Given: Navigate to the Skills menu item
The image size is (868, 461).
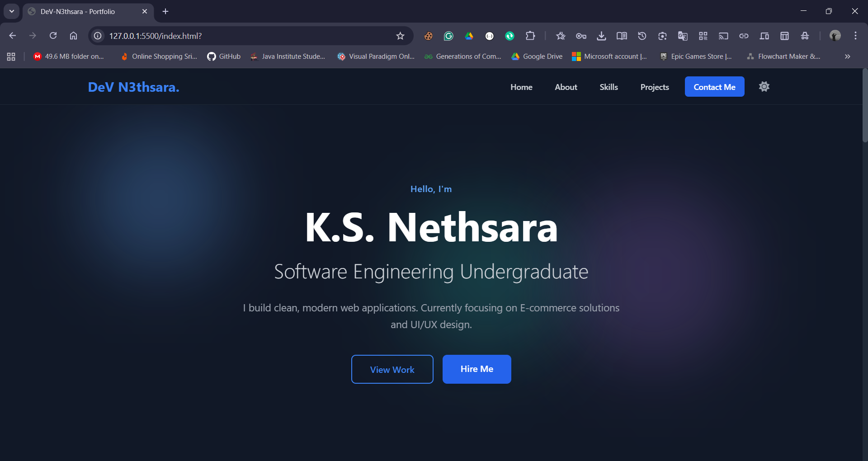Looking at the screenshot, I should click(x=609, y=87).
